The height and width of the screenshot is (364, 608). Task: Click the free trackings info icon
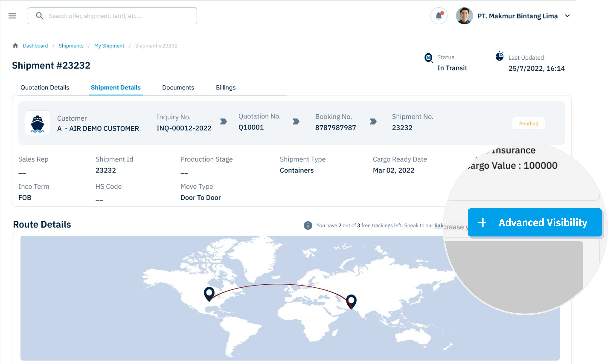pos(308,225)
